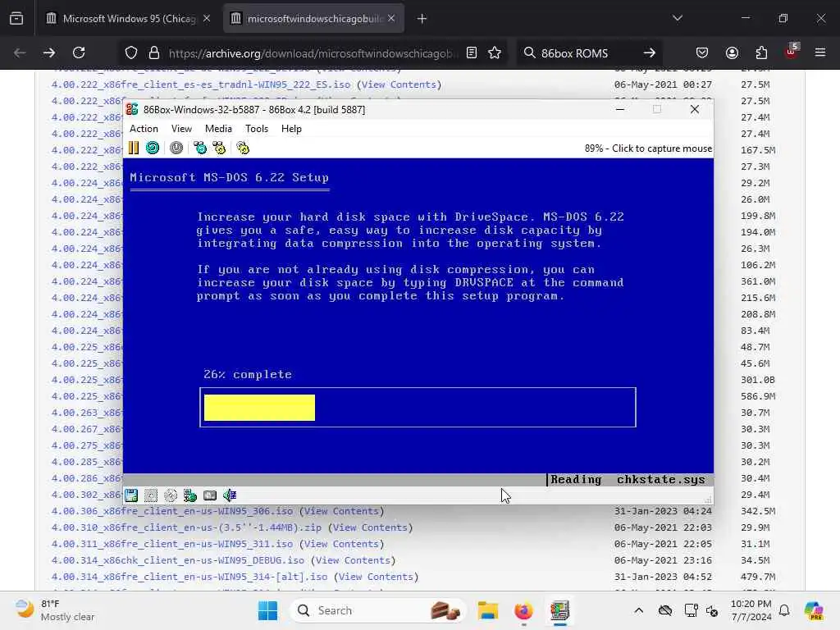View Contents of WIN95_222_ES.iso
Viewport: 840px width, 630px height.
(399, 84)
